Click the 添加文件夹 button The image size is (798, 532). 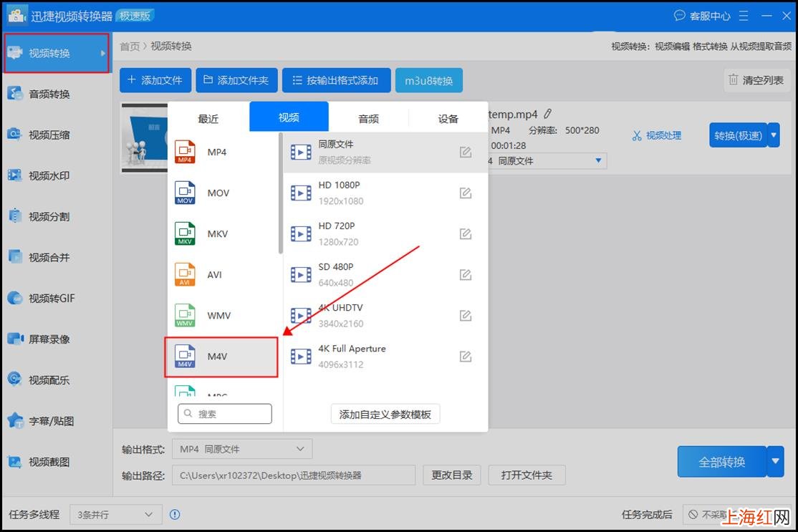click(x=236, y=80)
